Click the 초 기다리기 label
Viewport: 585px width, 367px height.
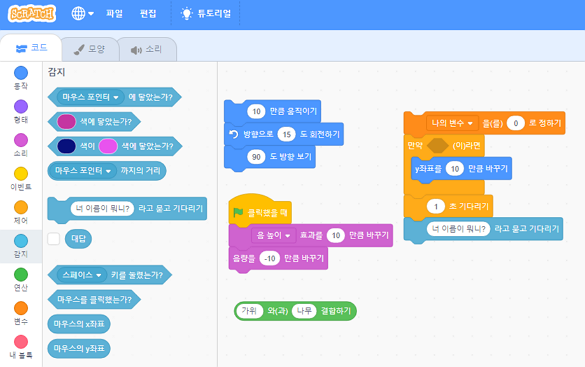[469, 206]
